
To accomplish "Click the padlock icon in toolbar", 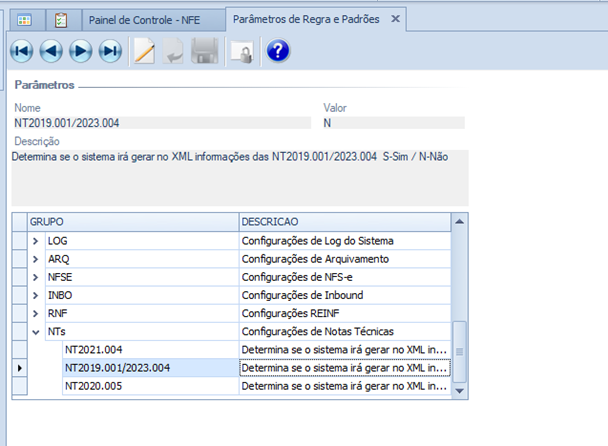I will pyautogui.click(x=241, y=52).
